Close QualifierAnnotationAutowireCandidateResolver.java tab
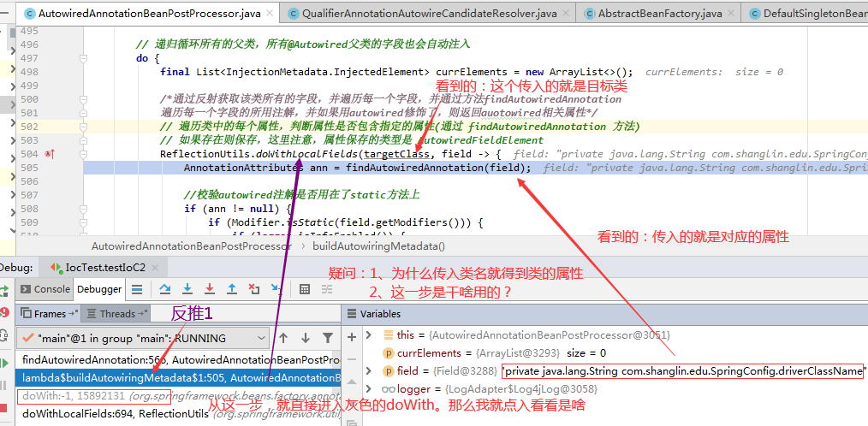This screenshot has width=868, height=426. click(x=565, y=14)
